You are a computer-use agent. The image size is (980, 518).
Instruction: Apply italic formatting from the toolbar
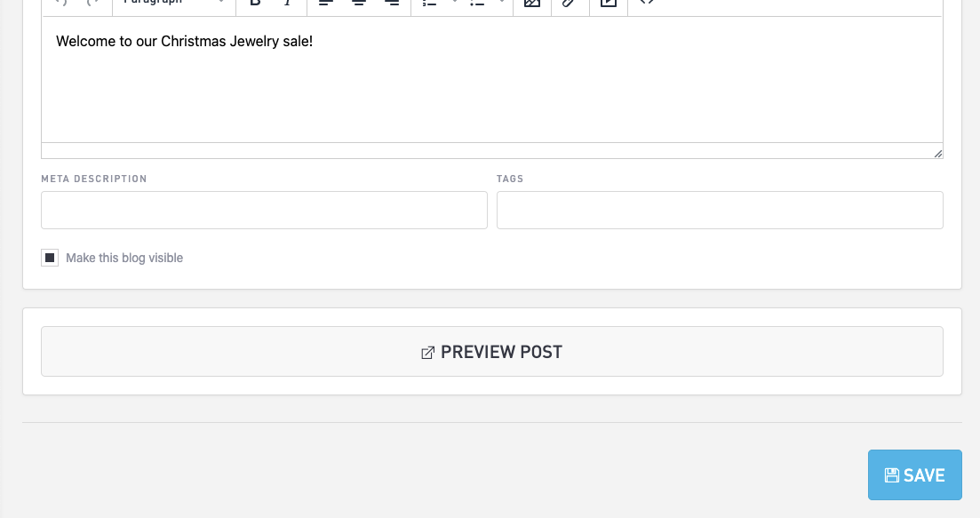287,4
